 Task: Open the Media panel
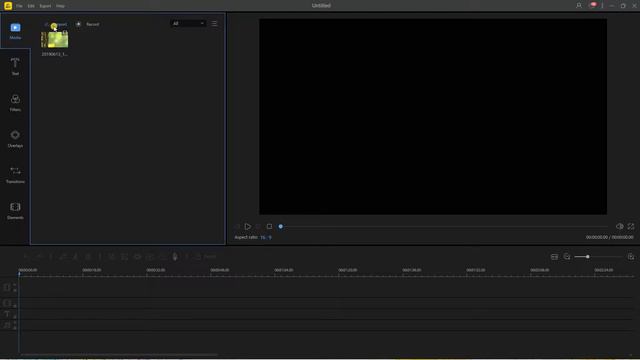tap(15, 31)
